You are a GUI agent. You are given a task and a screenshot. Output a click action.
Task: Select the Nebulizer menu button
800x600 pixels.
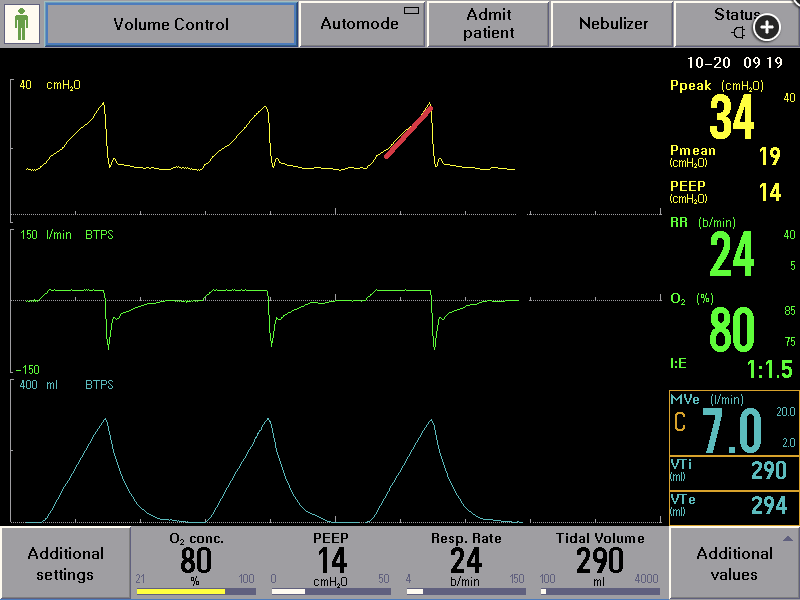click(x=613, y=24)
